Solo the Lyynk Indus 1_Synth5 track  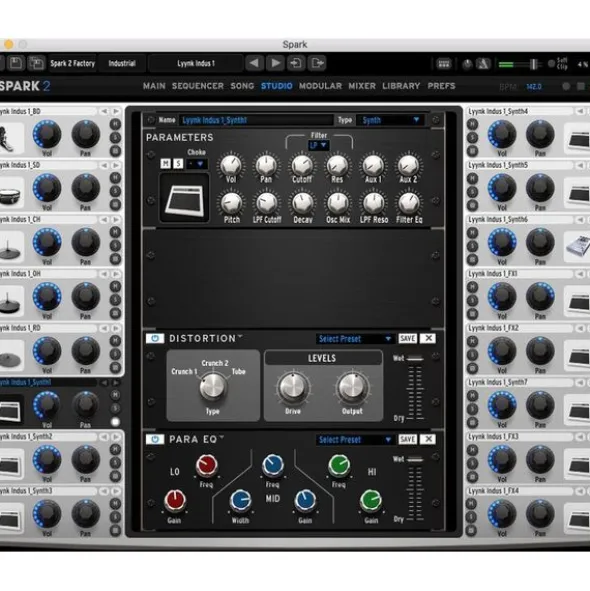click(x=472, y=191)
